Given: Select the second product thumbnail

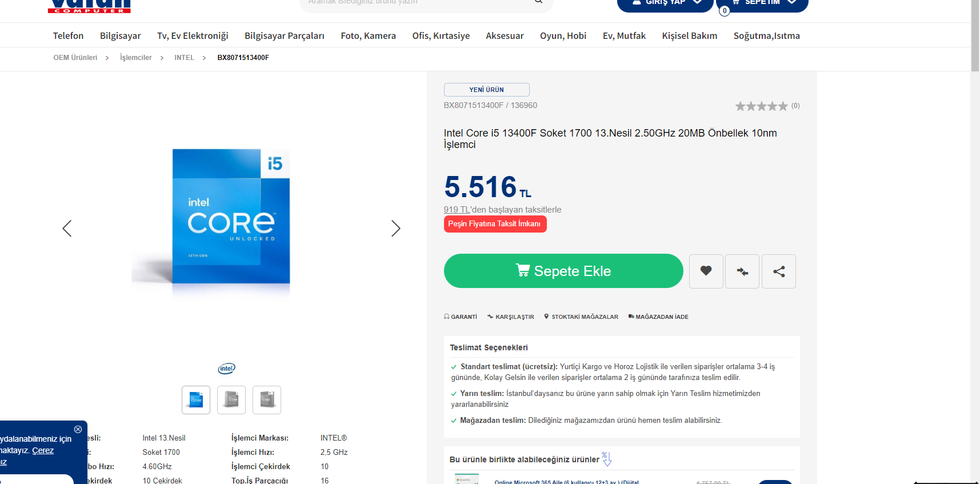Looking at the screenshot, I should [x=231, y=399].
